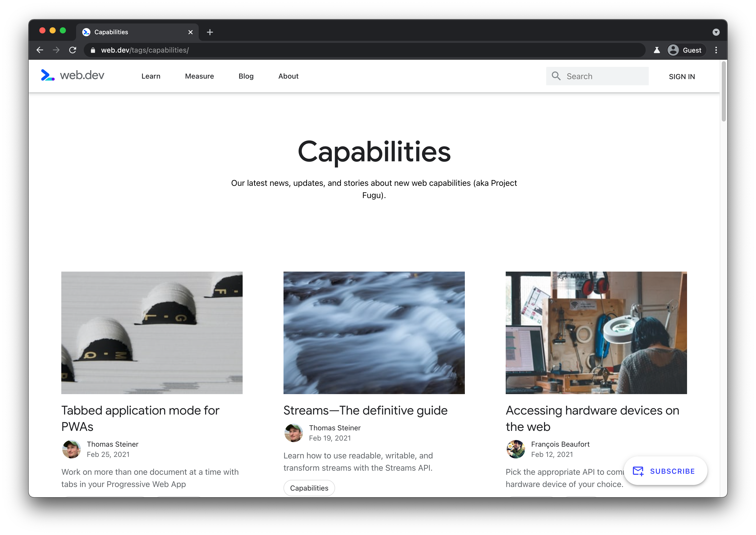Click the browser back navigation arrow

coord(39,50)
